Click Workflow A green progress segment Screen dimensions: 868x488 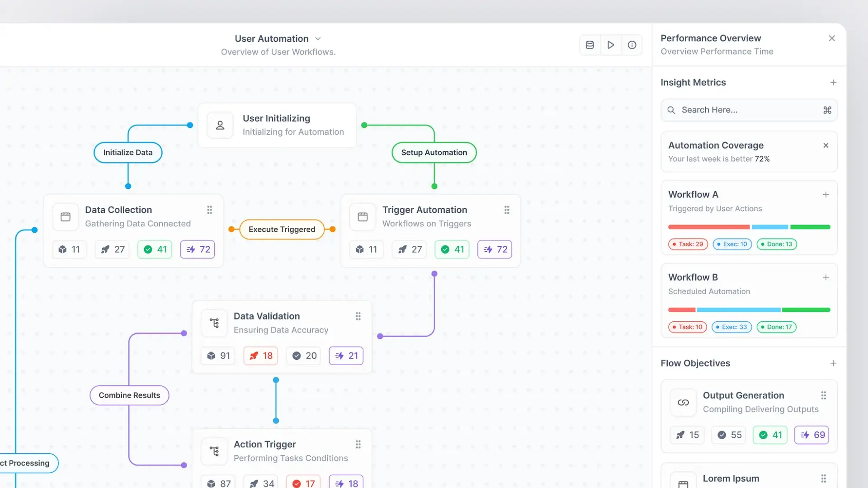click(810, 227)
